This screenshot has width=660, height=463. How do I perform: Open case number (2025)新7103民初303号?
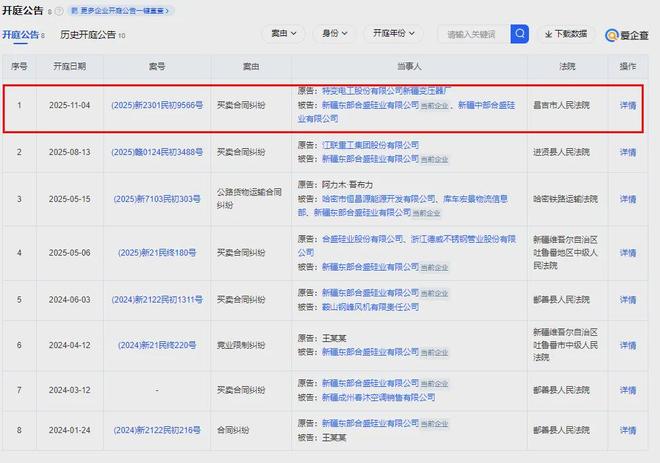[157, 199]
